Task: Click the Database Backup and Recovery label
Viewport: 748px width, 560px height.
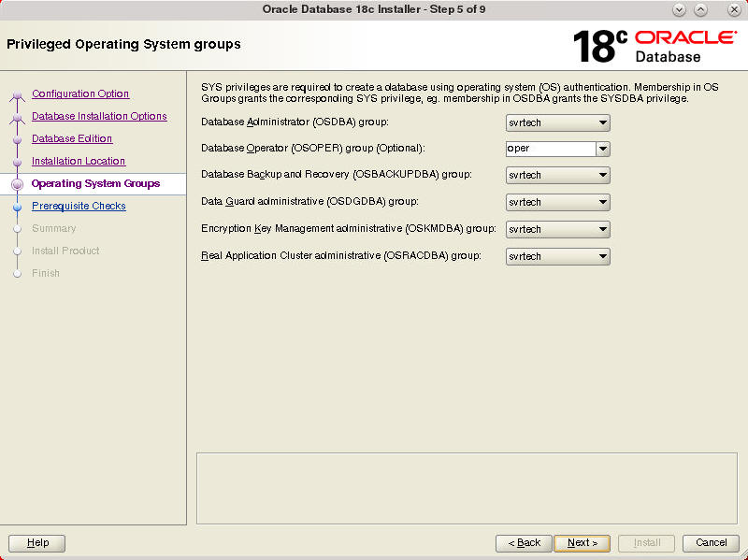Action: (x=337, y=175)
